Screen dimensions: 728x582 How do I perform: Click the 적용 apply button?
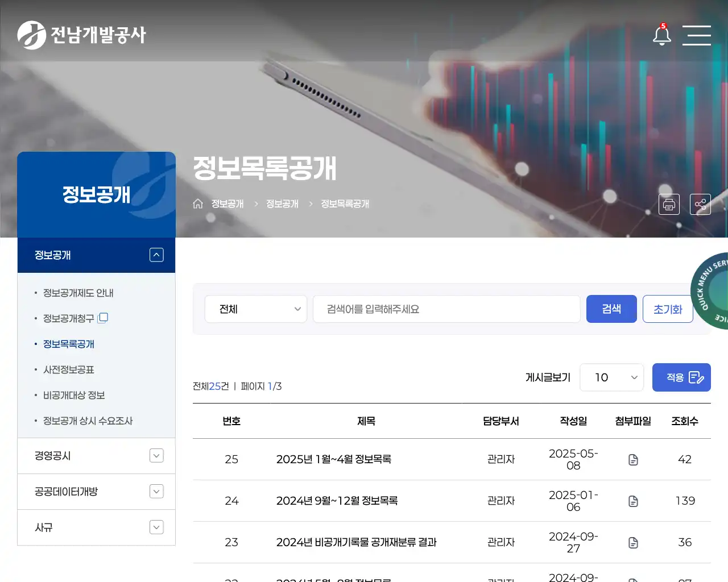(x=681, y=377)
